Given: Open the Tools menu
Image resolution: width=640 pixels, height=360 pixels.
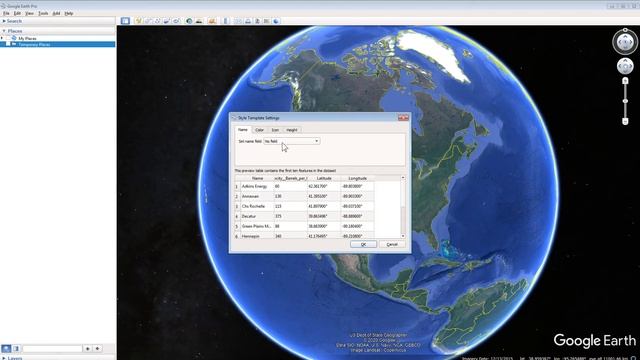Looking at the screenshot, I should point(43,13).
